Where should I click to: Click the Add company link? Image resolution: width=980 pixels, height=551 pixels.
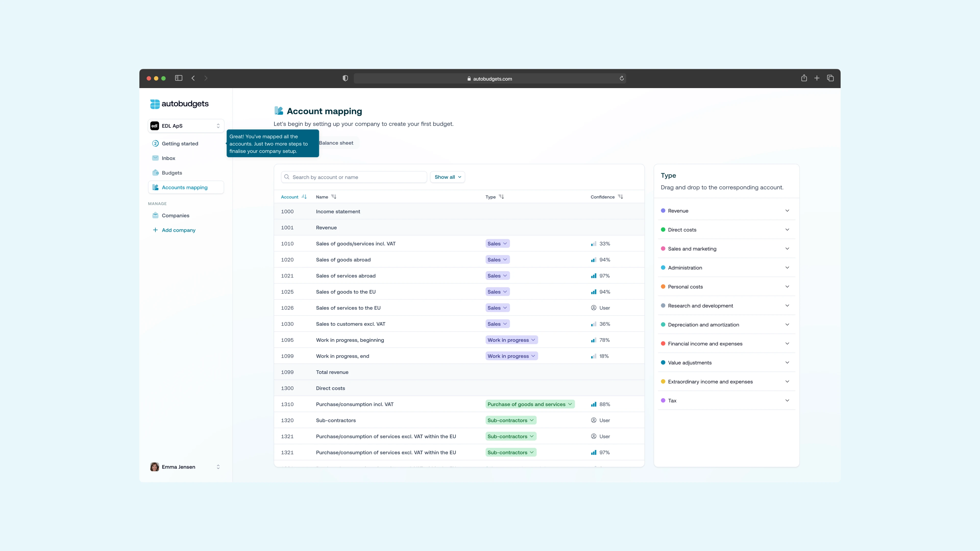[x=178, y=230]
